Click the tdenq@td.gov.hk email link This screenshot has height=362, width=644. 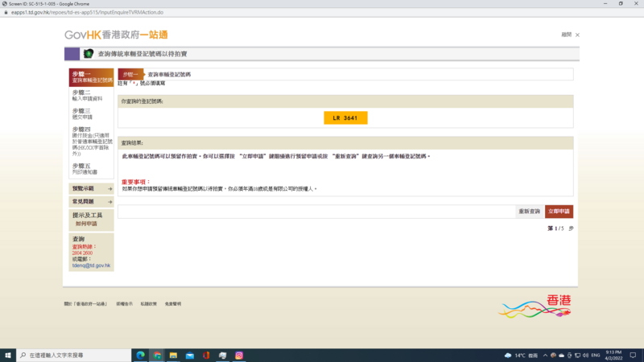click(x=91, y=265)
